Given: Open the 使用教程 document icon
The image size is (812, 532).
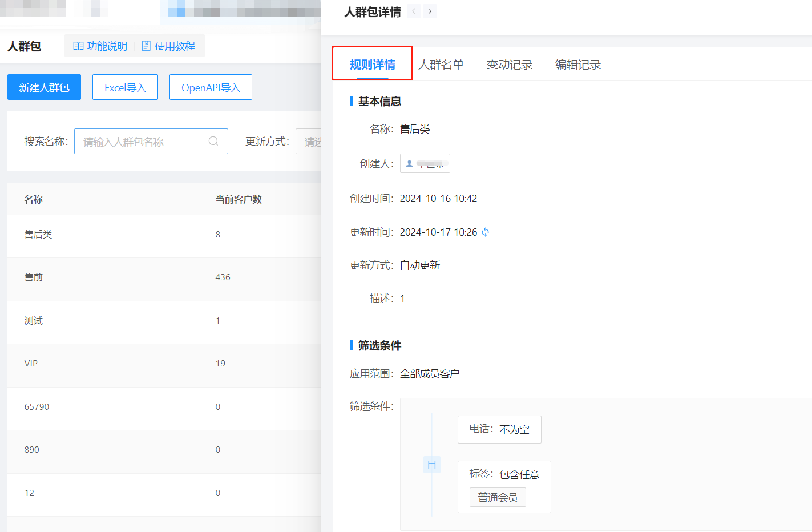Looking at the screenshot, I should click(146, 46).
